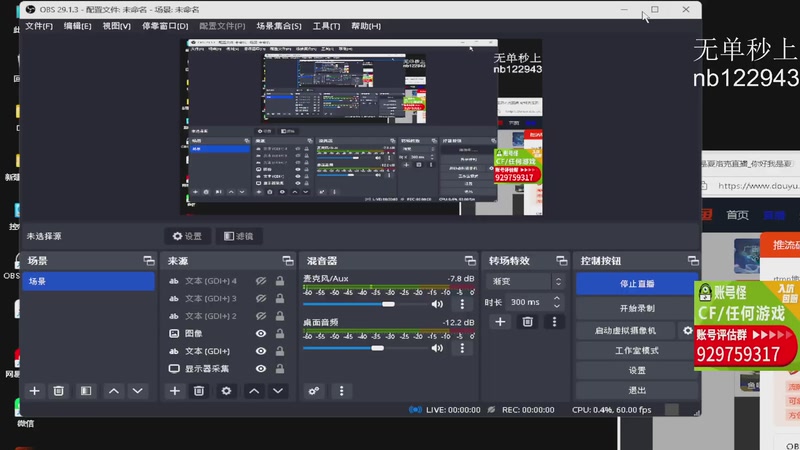800x450 pixels.
Task: Open 桌面音频 three-dot options
Action: tap(462, 348)
